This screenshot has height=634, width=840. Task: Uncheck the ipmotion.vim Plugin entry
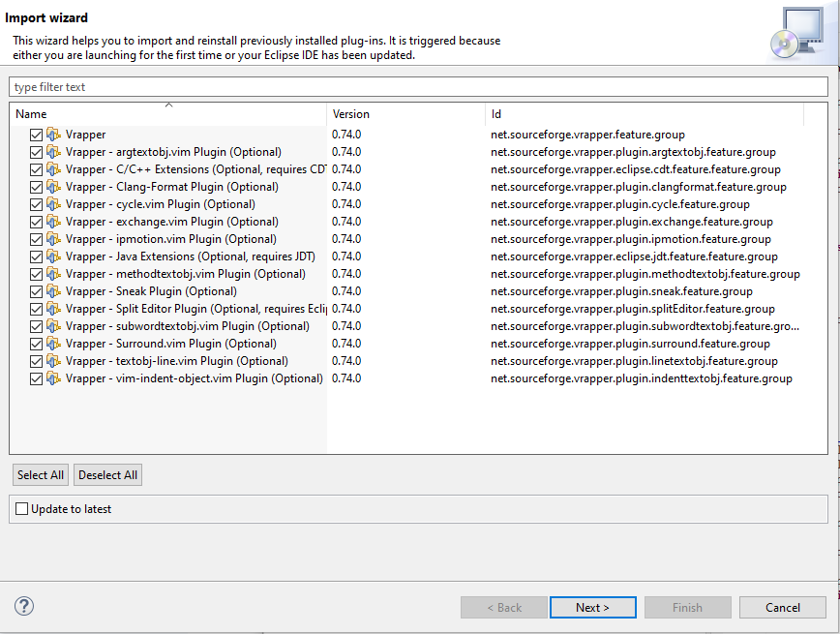36,239
